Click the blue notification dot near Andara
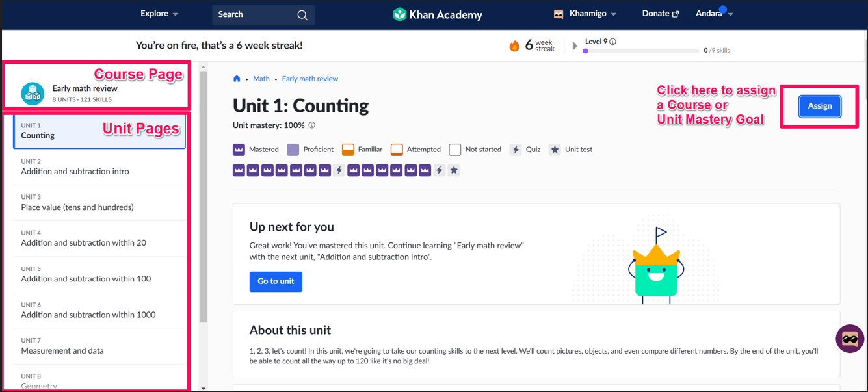This screenshot has height=392, width=868. pyautogui.click(x=722, y=10)
